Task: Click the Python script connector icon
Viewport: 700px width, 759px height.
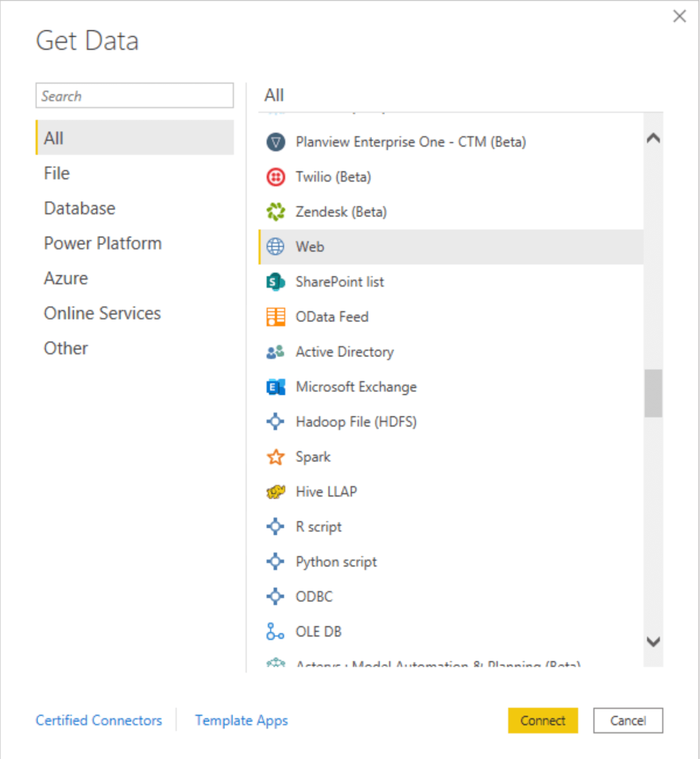Action: click(x=275, y=561)
